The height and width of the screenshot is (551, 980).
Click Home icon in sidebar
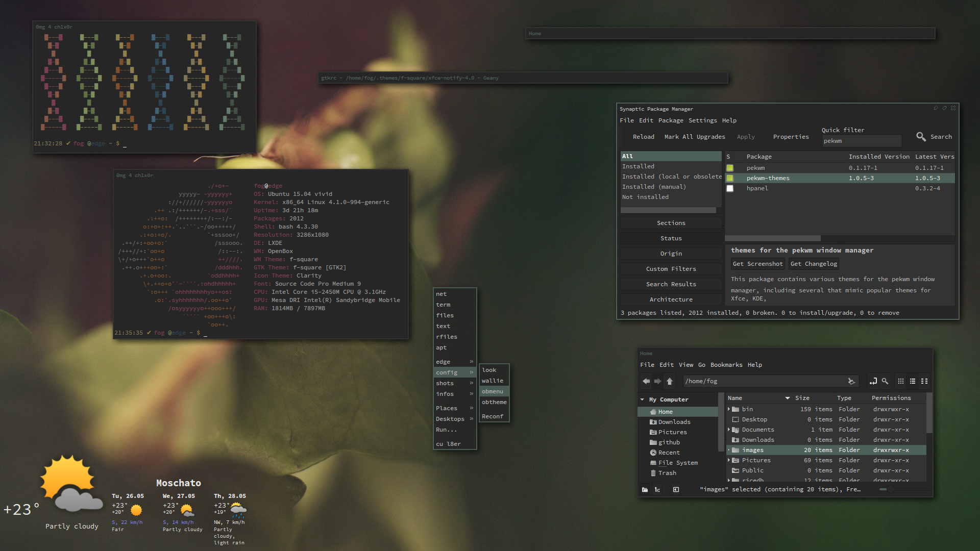point(653,412)
